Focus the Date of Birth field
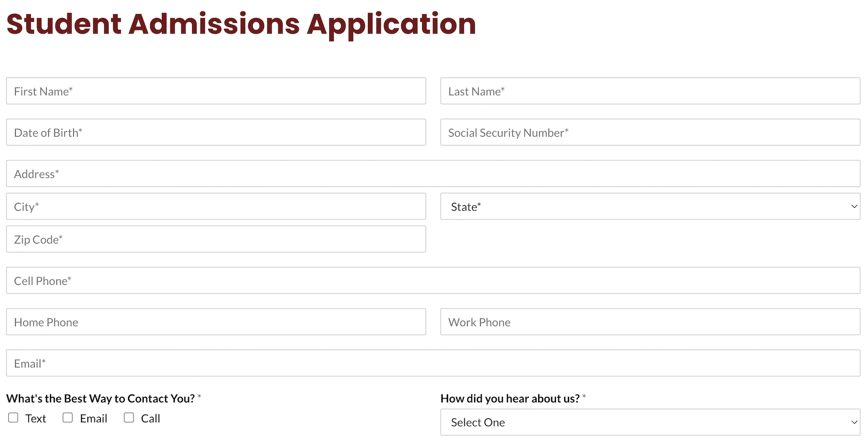 [215, 132]
